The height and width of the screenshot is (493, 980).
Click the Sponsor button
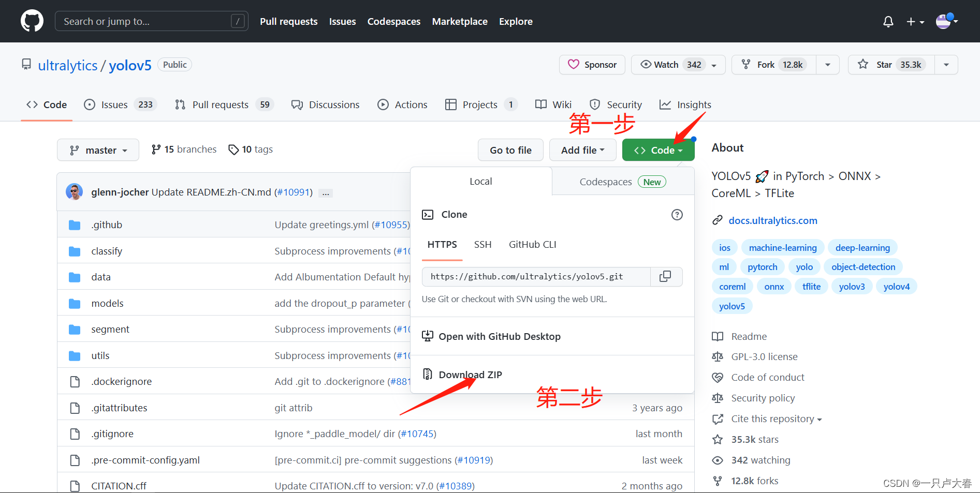pyautogui.click(x=592, y=65)
